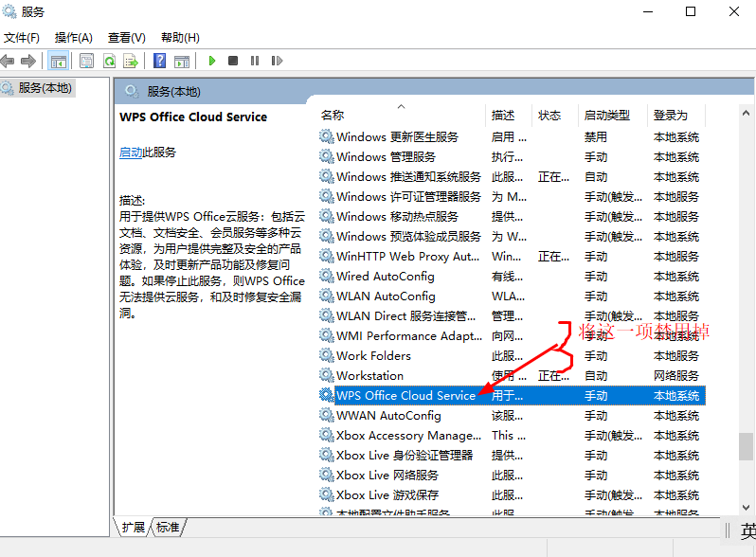This screenshot has height=557, width=756.
Task: Select the WWAN AutoConfig service
Action: tap(512, 416)
